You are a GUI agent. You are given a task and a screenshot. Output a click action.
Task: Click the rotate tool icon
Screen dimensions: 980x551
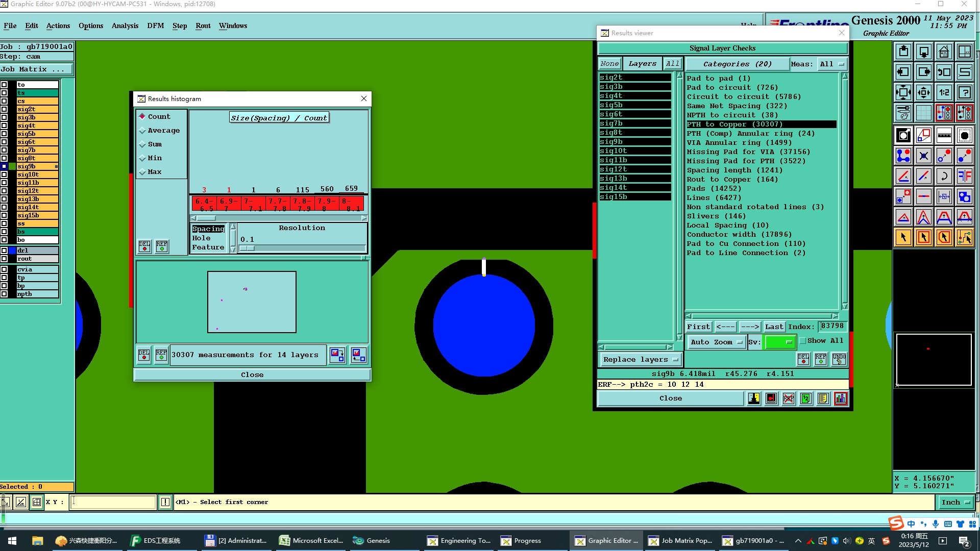coord(944,176)
